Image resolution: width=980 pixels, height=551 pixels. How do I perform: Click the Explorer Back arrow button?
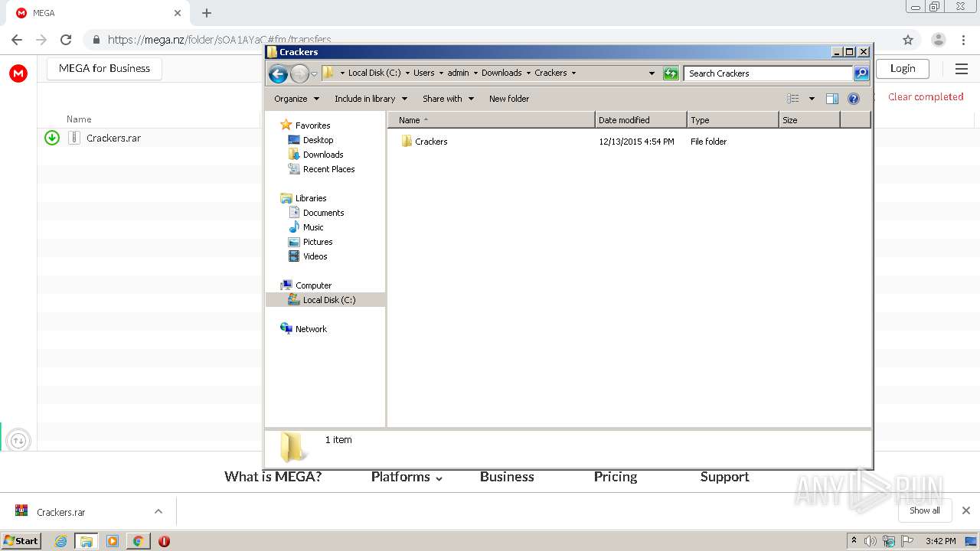coord(278,73)
